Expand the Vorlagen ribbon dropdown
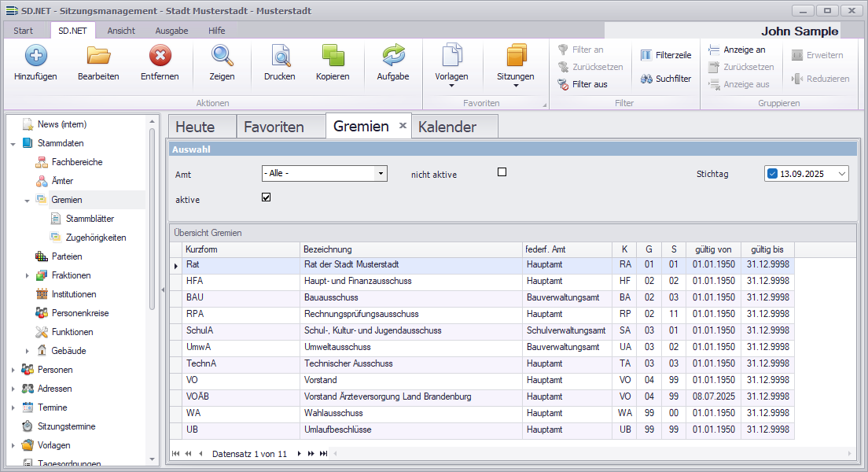This screenshot has width=868, height=472. (451, 85)
